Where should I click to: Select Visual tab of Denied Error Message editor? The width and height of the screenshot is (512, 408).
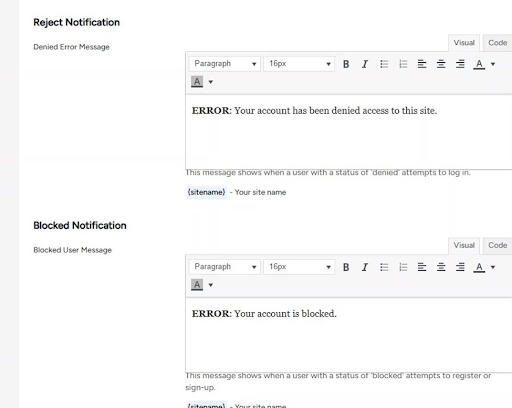[464, 43]
